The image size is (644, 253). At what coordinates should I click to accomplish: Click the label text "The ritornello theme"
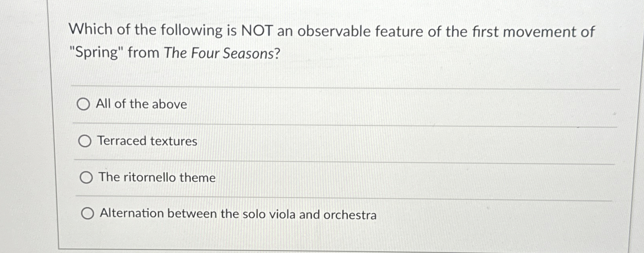click(157, 178)
